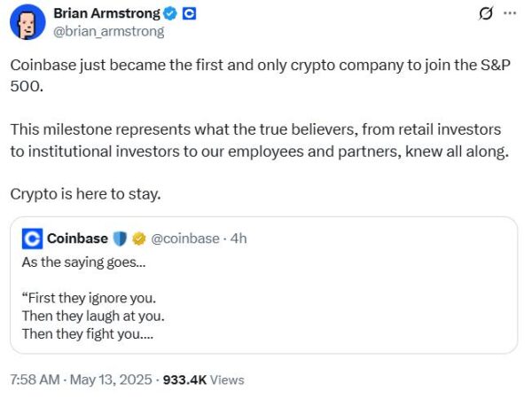Open the @coinbase handle in the quoted post
The height and width of the screenshot is (399, 532).
click(187, 239)
